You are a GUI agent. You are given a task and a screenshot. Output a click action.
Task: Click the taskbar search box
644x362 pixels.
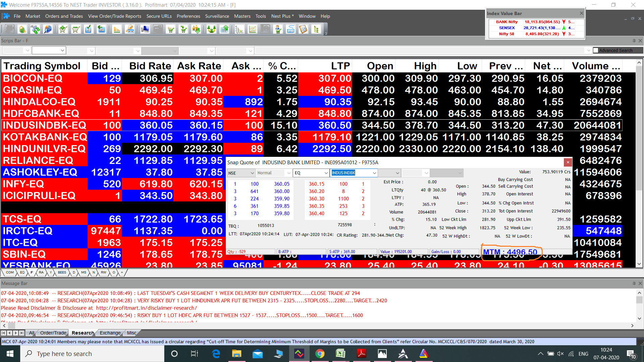pyautogui.click(x=92, y=354)
